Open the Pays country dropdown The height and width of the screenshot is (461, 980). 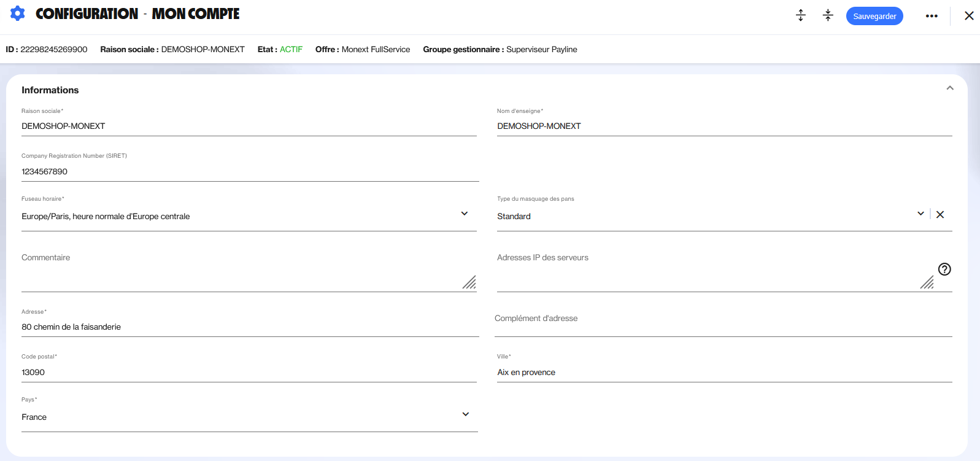click(x=465, y=414)
